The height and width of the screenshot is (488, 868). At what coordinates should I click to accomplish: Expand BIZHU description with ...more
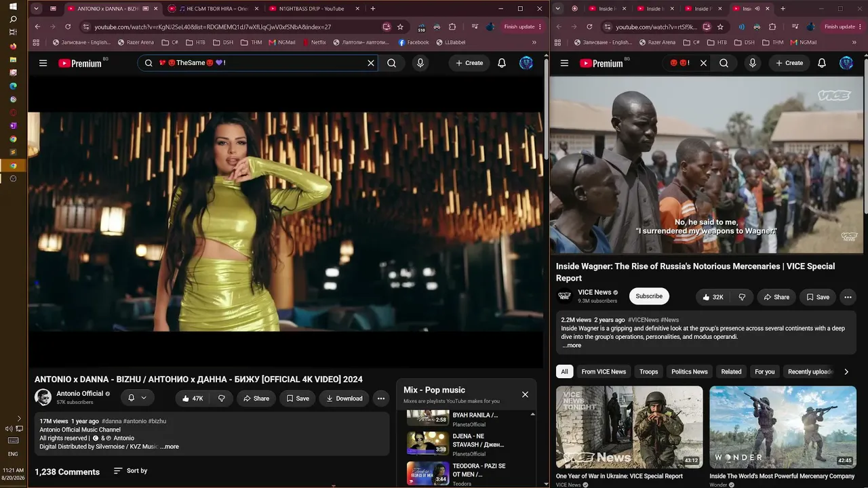(170, 447)
